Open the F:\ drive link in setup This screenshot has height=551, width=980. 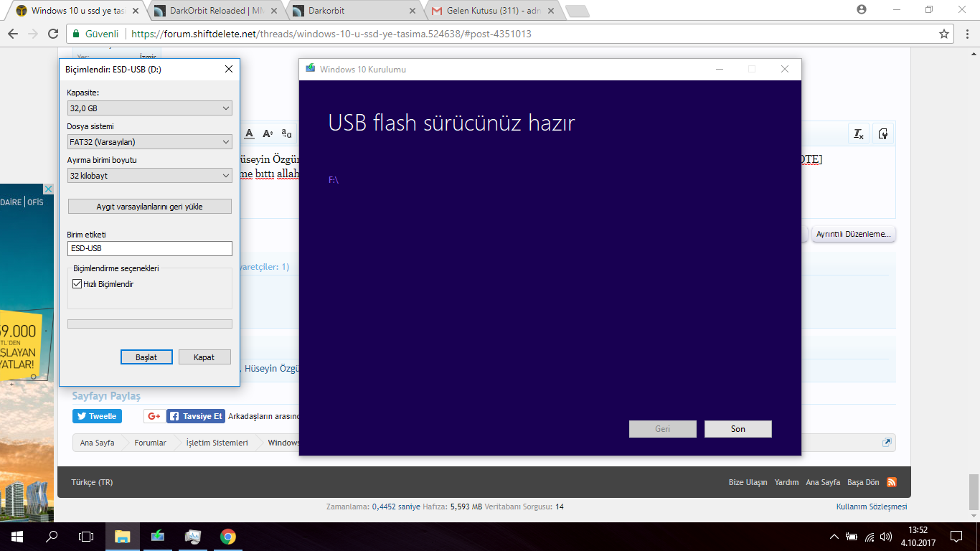point(334,180)
